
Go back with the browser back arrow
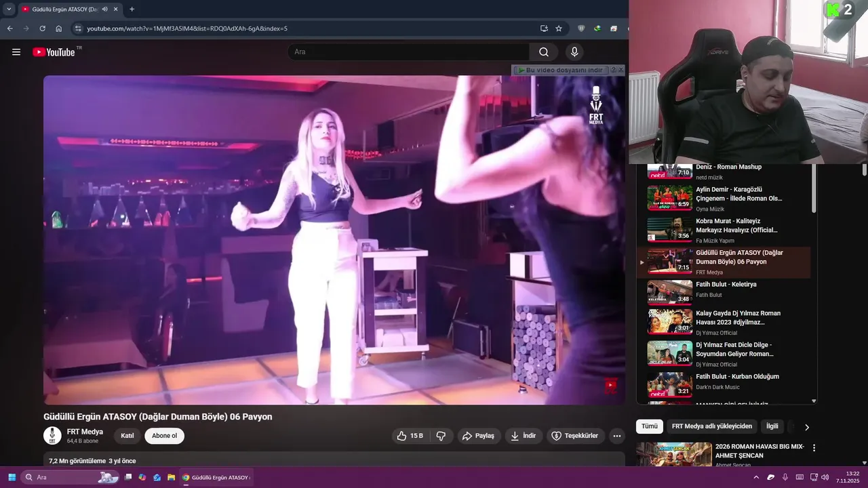[9, 28]
